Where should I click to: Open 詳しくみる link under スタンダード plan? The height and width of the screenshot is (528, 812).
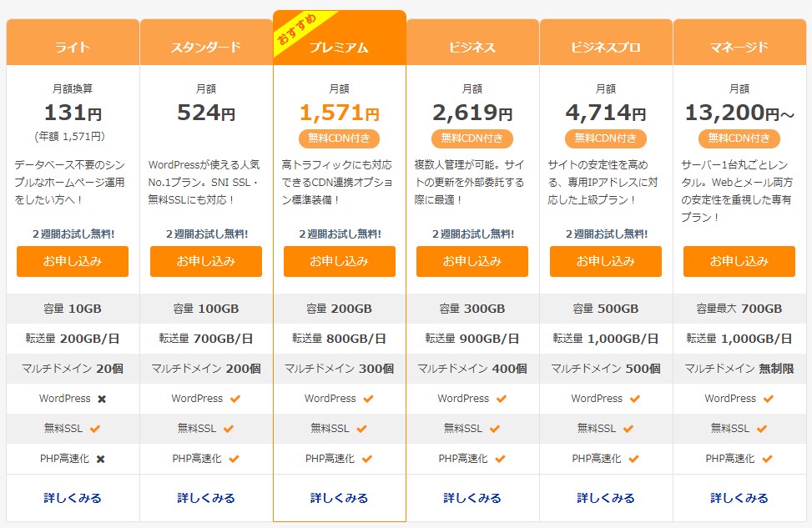[206, 498]
